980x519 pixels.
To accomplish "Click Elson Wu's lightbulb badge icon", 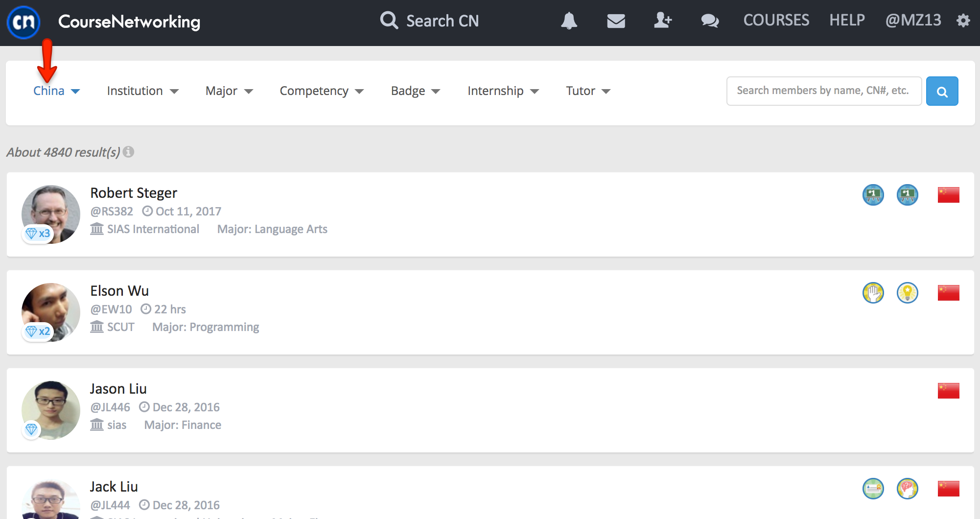I will click(908, 293).
